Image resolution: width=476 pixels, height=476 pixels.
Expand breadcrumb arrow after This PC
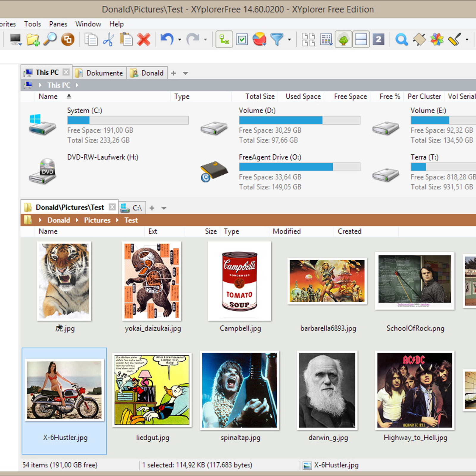pos(77,85)
